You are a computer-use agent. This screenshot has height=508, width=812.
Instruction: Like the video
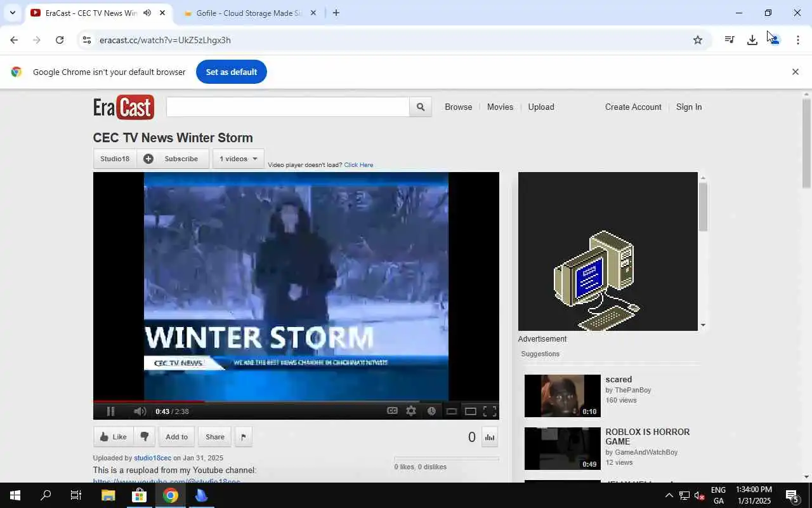tap(114, 437)
